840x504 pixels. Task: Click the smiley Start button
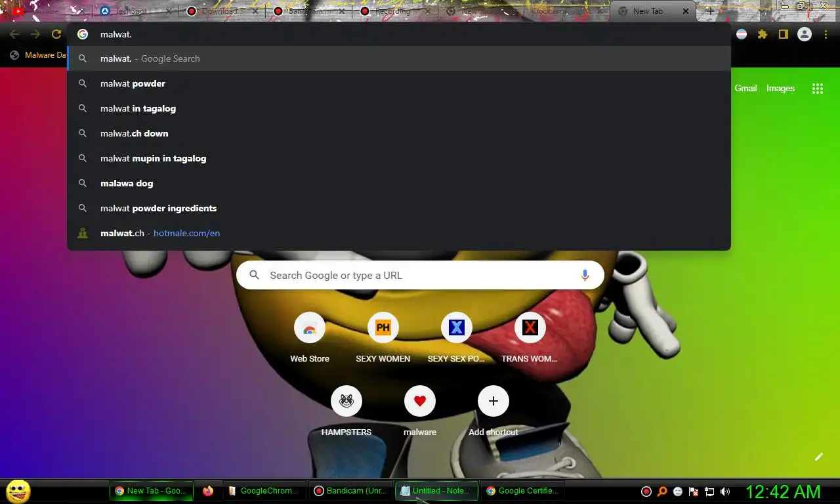coord(18,491)
